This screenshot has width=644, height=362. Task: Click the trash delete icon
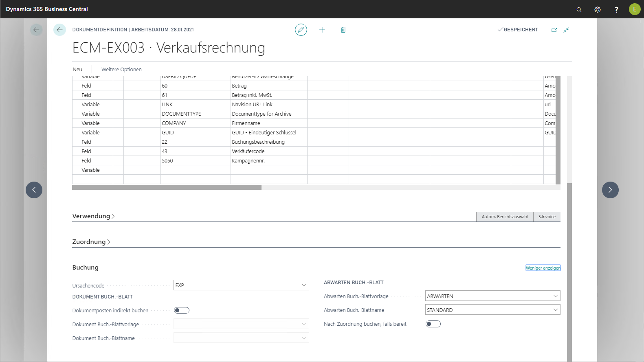tap(343, 30)
